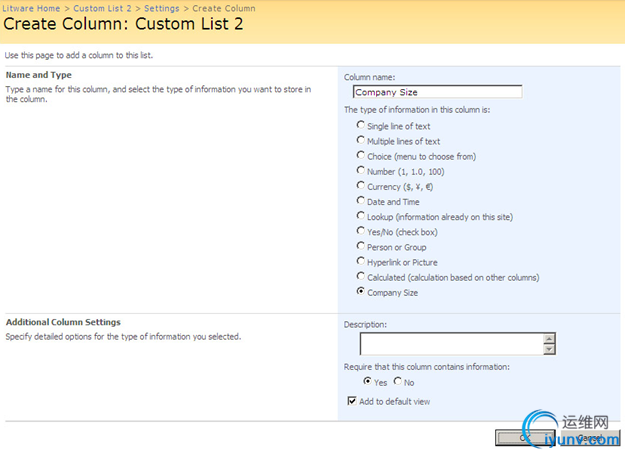Select the Single line of text option
The height and width of the screenshot is (456, 625).
[361, 126]
